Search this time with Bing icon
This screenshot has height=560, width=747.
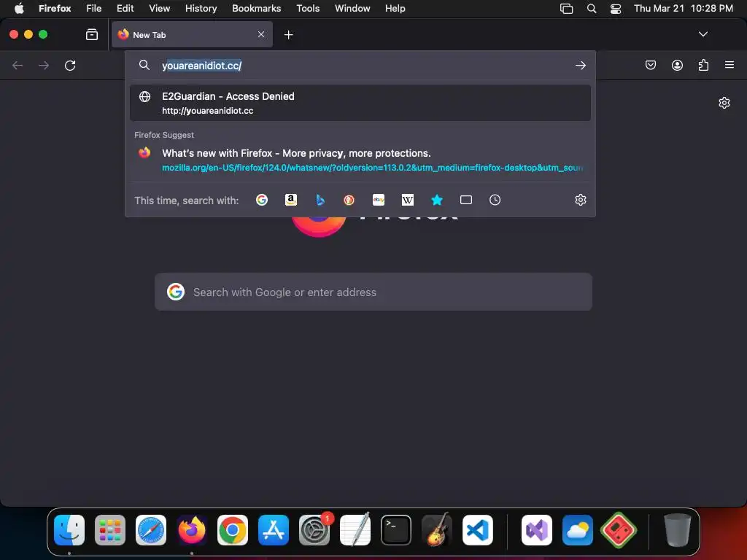coord(320,200)
